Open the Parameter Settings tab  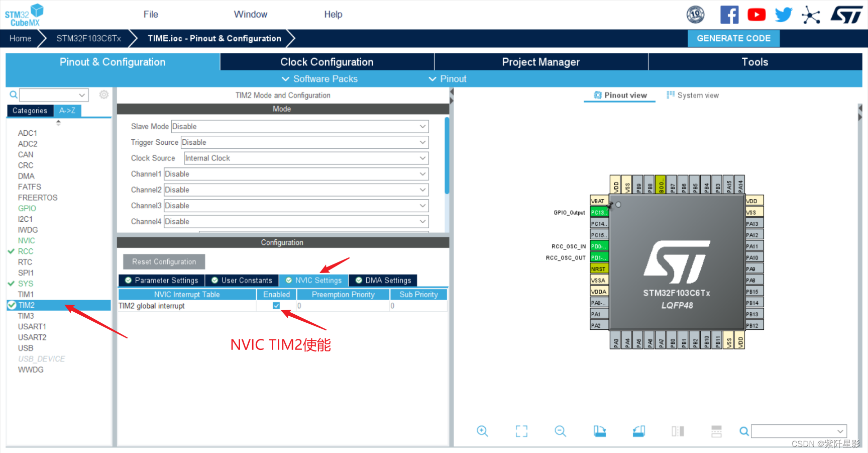pyautogui.click(x=162, y=281)
